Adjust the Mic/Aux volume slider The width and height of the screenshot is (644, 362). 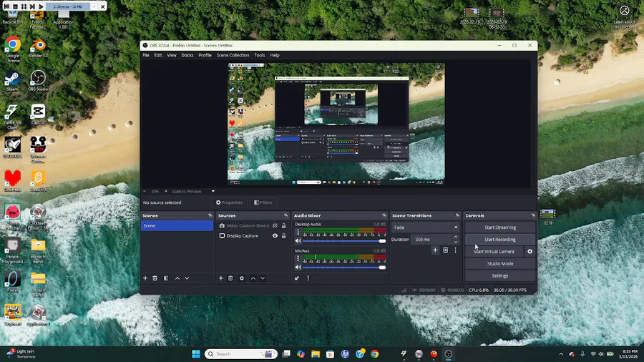[x=381, y=267]
